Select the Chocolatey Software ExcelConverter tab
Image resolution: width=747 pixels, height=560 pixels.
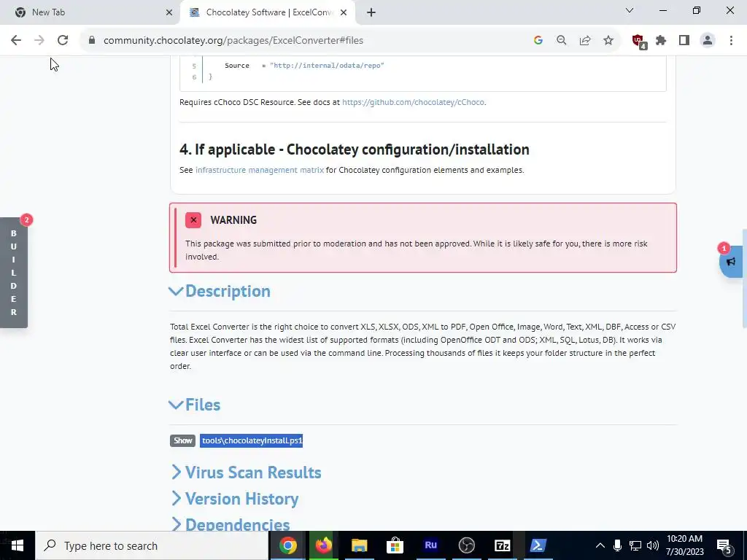(x=269, y=12)
